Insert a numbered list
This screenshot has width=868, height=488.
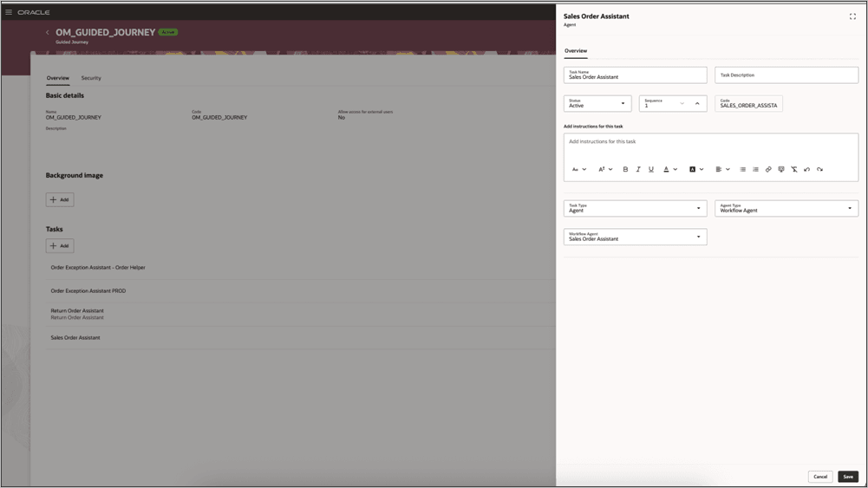click(x=755, y=169)
